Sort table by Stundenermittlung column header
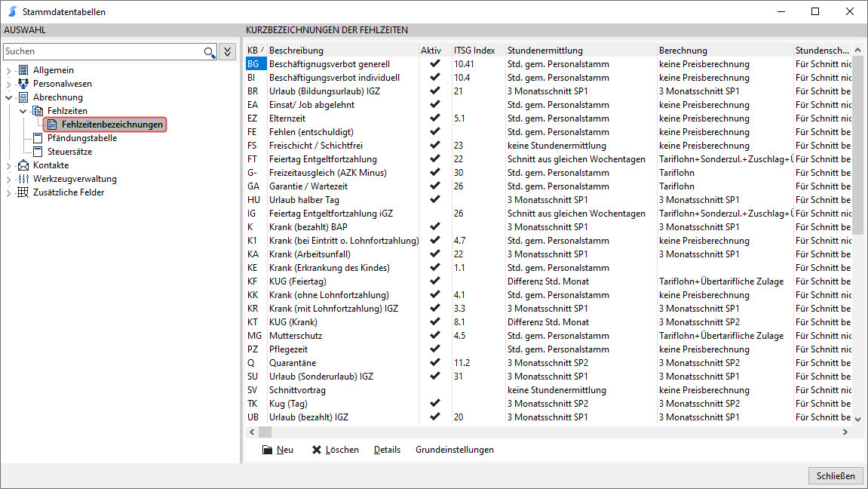 tap(581, 51)
